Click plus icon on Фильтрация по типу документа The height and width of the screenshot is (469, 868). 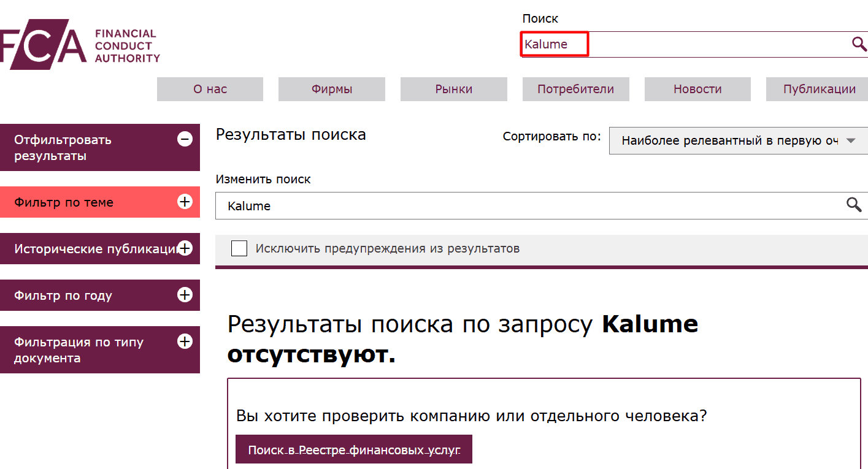pyautogui.click(x=183, y=342)
